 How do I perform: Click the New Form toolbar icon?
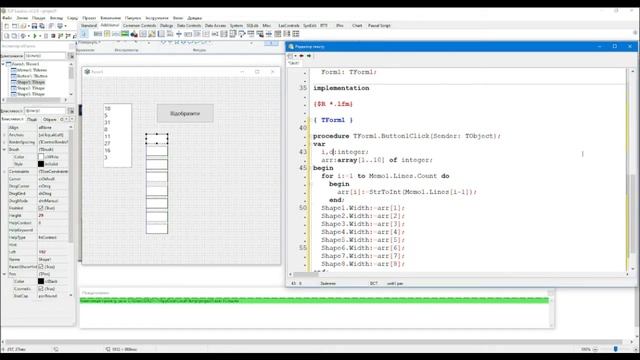click(14, 26)
